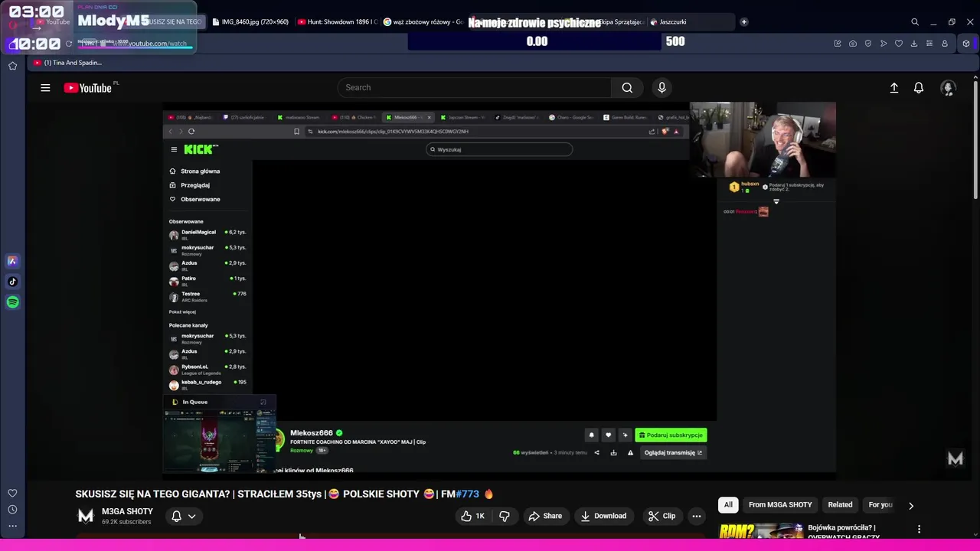The width and height of the screenshot is (980, 551).
Task: Open the YouTube create/upload icon
Action: [x=893, y=88]
